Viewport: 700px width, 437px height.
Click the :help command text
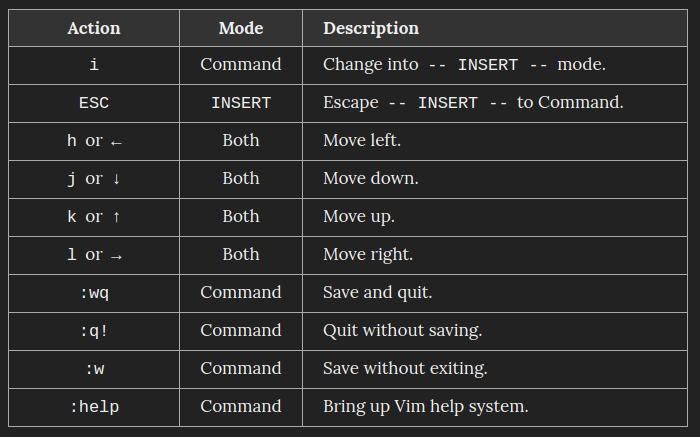(x=95, y=407)
